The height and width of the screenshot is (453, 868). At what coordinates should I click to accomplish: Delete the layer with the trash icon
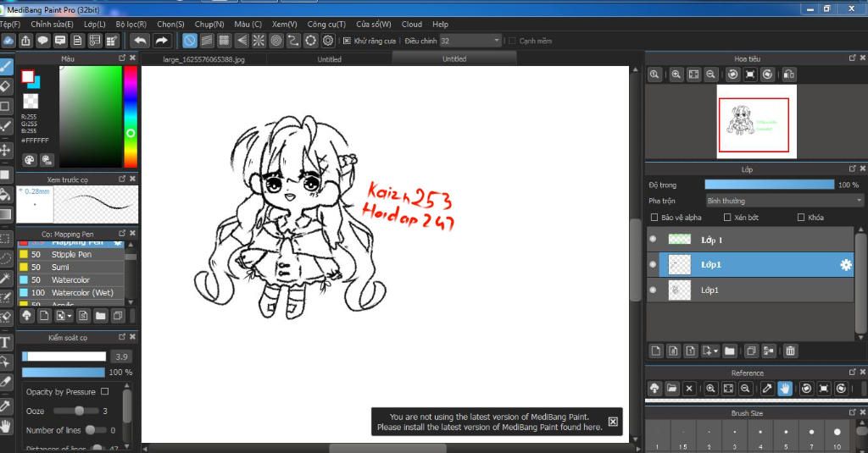791,351
